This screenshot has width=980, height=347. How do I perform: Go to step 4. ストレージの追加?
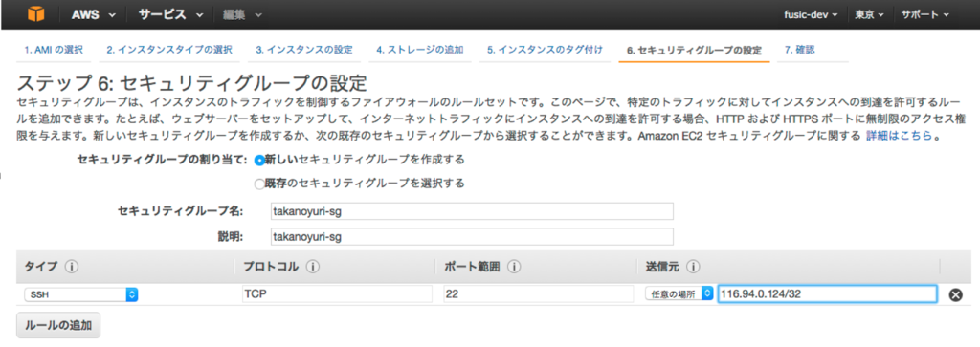tap(419, 50)
